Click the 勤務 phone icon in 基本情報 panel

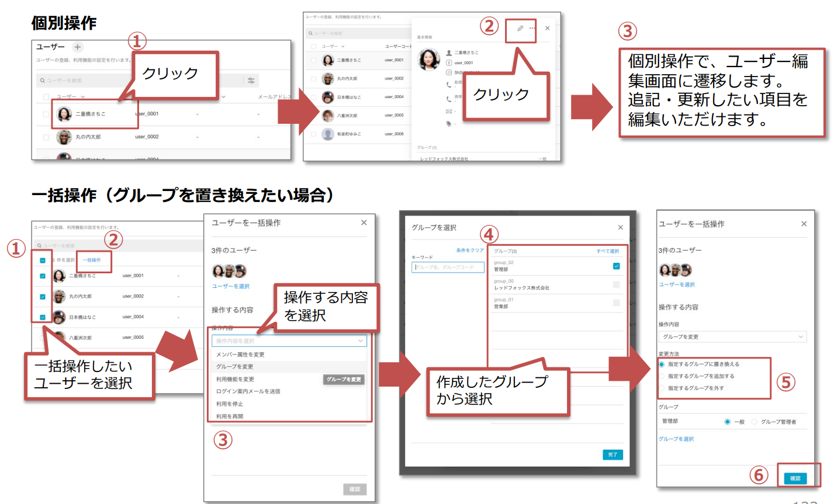449,85
